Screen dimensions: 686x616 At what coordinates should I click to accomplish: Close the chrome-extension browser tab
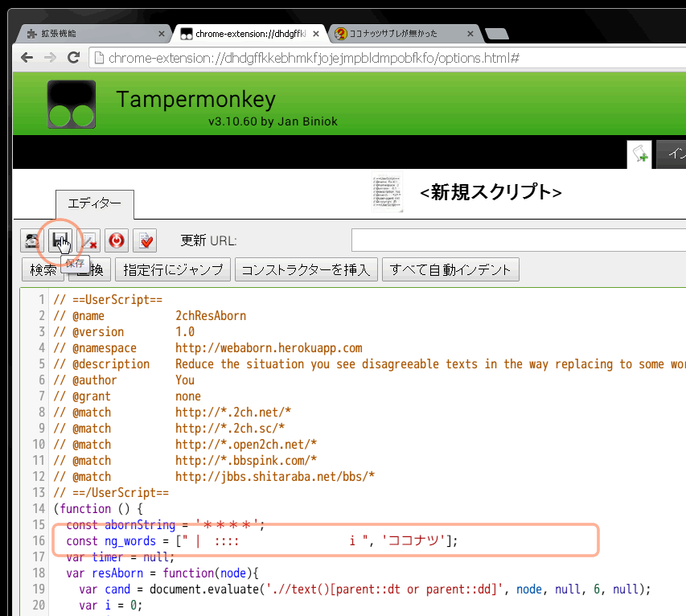[316, 34]
